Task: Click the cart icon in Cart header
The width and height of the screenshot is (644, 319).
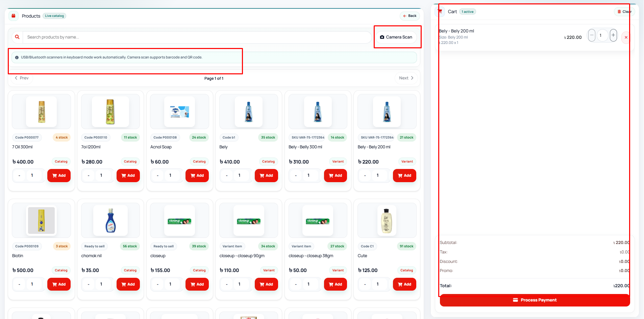Action: point(440,11)
